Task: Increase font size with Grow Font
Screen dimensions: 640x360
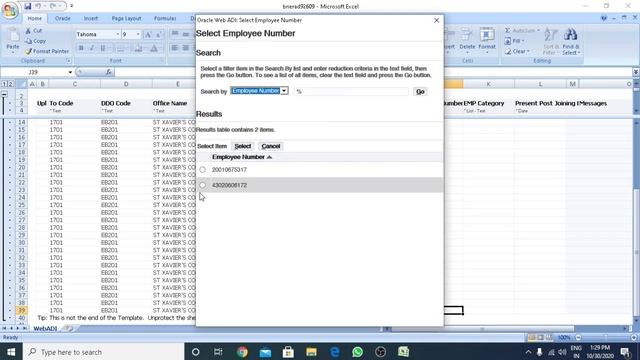Action: [148, 35]
